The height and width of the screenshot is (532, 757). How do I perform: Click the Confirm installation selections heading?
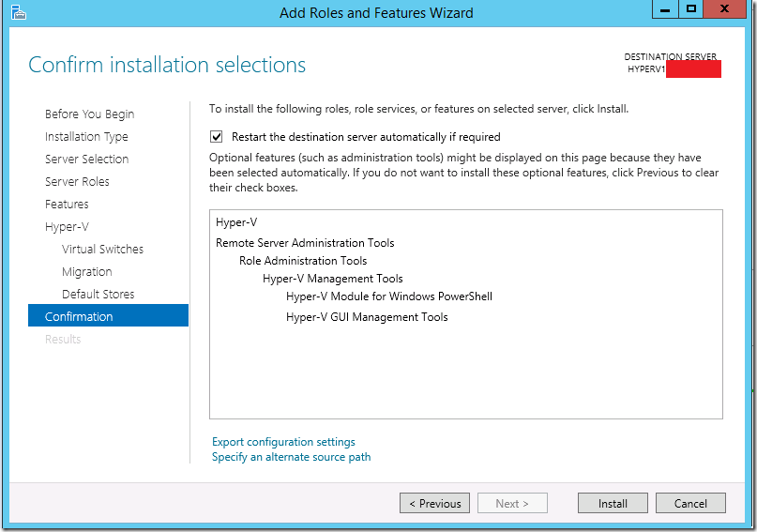coord(167,65)
